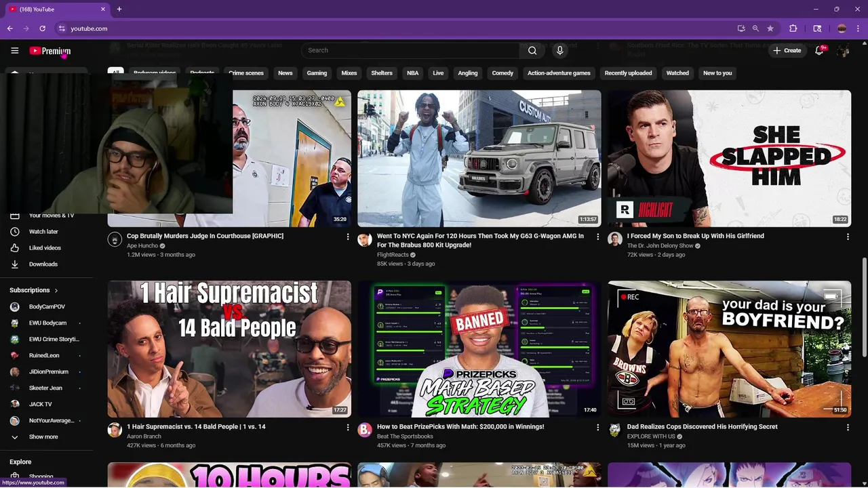This screenshot has height=488, width=868.
Task: Click EXPLORE WITH US channel avatar
Action: (x=615, y=430)
